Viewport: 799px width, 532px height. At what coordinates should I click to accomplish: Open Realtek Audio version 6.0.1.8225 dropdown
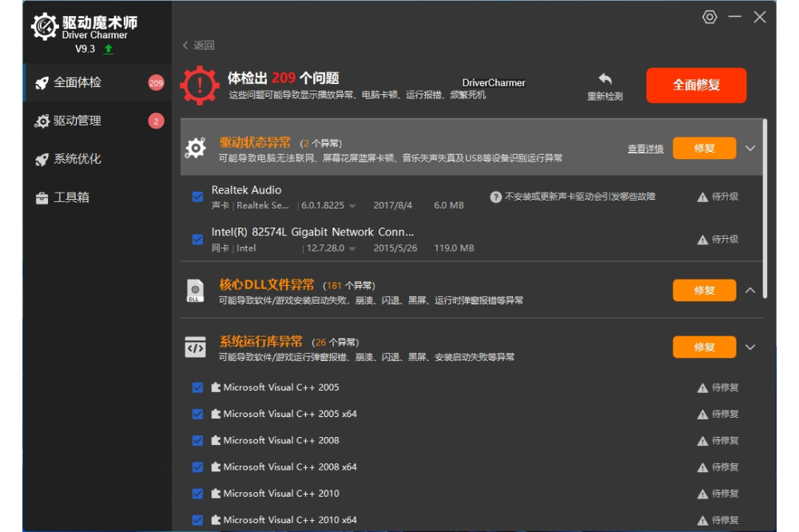pos(352,206)
